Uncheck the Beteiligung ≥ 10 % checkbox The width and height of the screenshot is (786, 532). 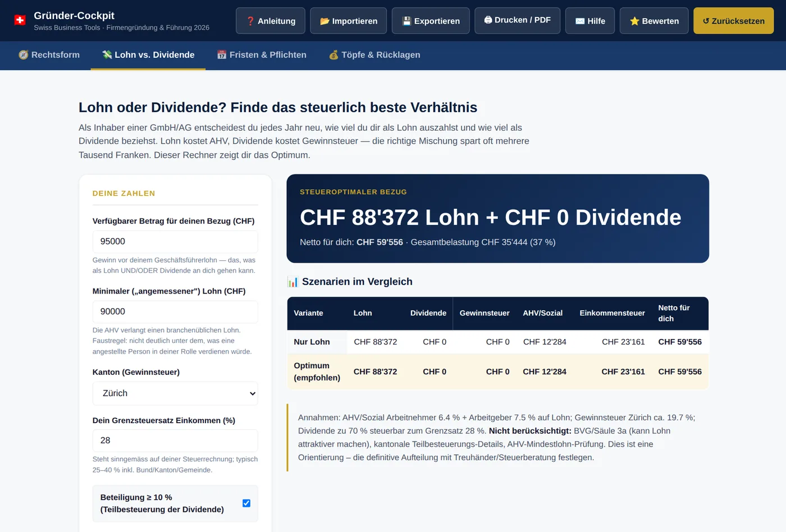click(x=246, y=503)
